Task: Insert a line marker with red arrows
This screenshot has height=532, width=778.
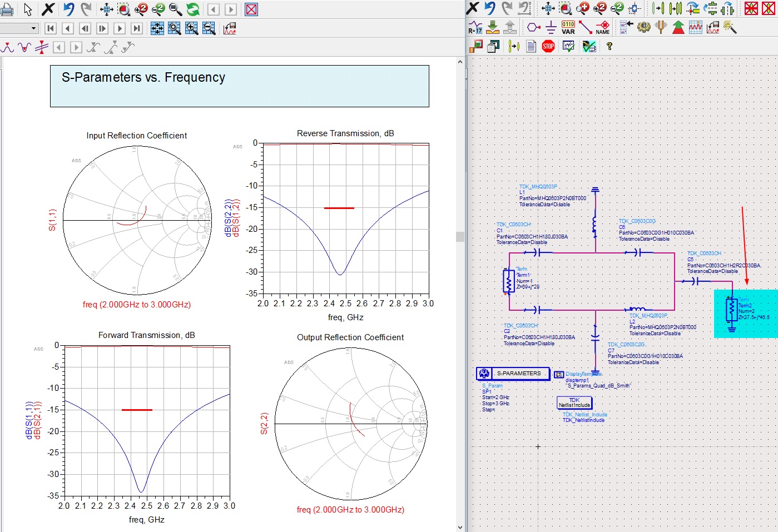Action: click(x=42, y=47)
